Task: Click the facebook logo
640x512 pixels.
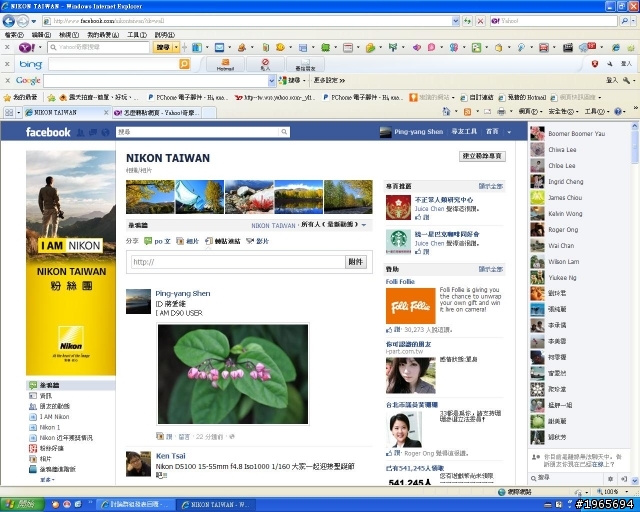Action: (48, 132)
